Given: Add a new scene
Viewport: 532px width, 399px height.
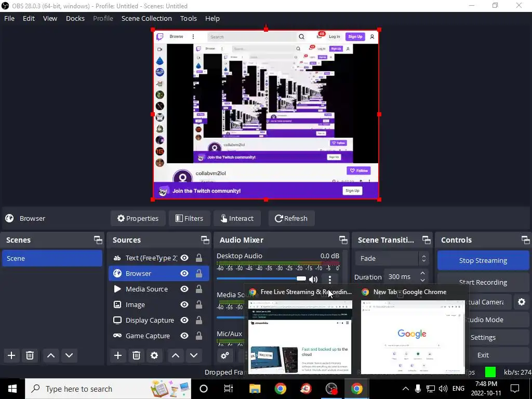Looking at the screenshot, I should 11,355.
